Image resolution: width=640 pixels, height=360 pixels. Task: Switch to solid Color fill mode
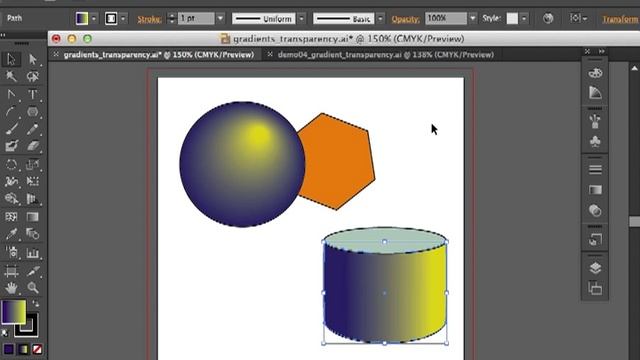click(9, 349)
